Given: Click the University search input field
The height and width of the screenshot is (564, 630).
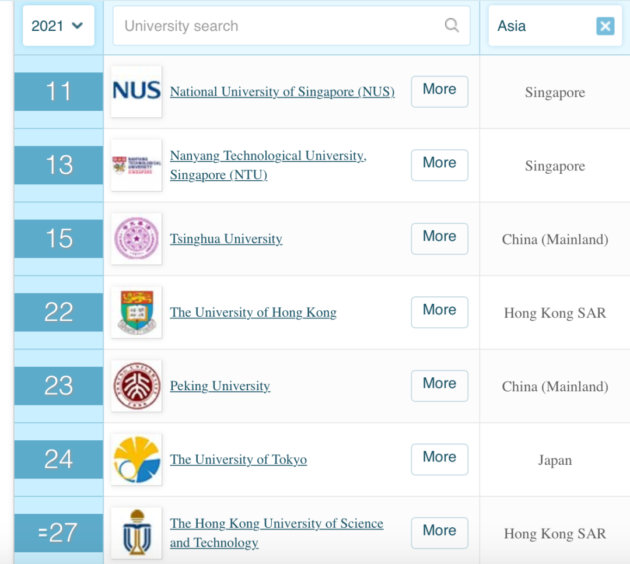Looking at the screenshot, I should pos(291,26).
